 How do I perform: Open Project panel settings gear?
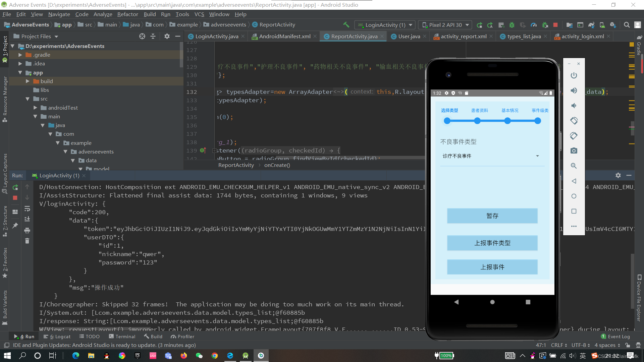tap(167, 36)
